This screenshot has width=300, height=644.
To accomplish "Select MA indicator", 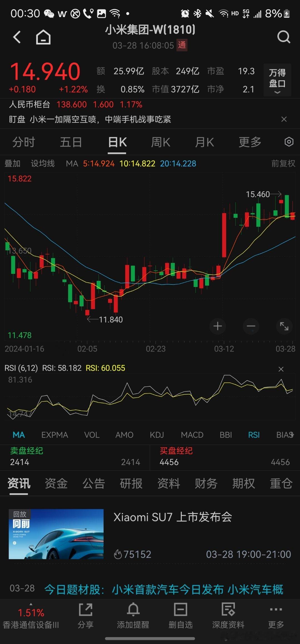I will pos(19,435).
